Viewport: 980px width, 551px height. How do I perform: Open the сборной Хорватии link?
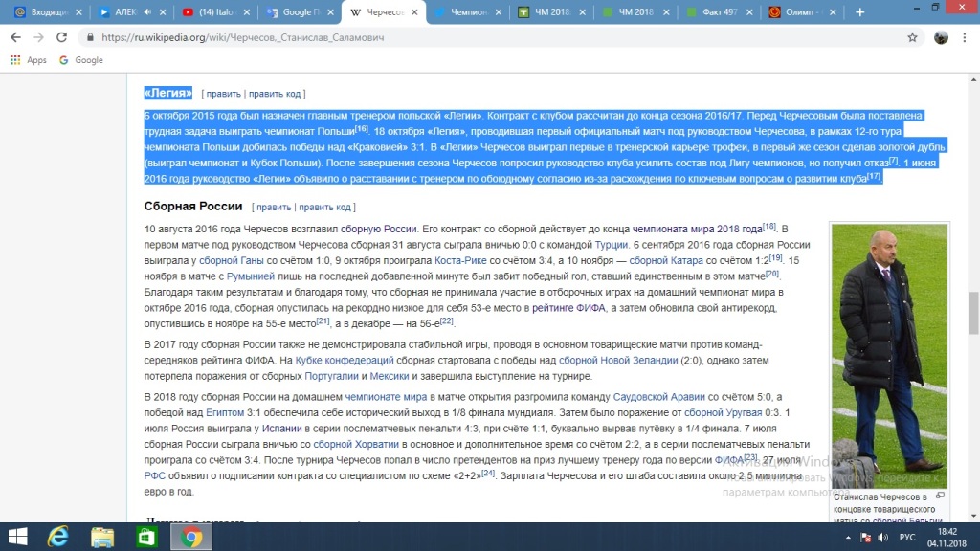click(x=356, y=444)
